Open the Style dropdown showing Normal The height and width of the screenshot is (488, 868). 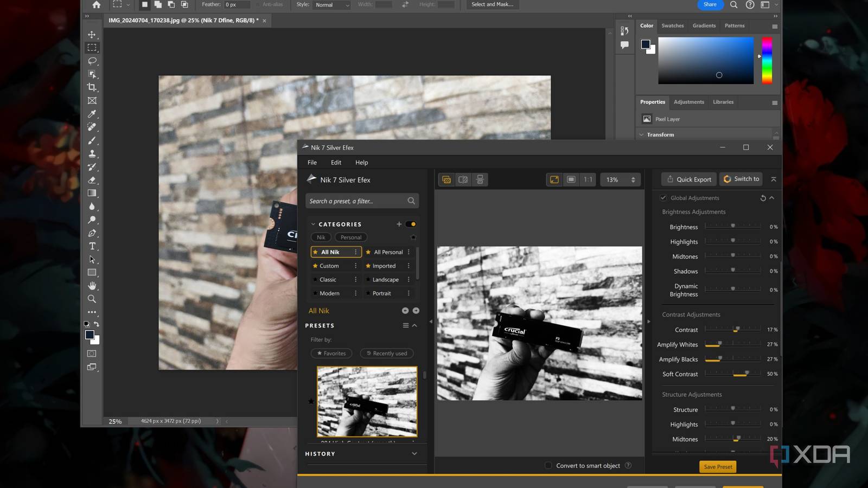[333, 5]
